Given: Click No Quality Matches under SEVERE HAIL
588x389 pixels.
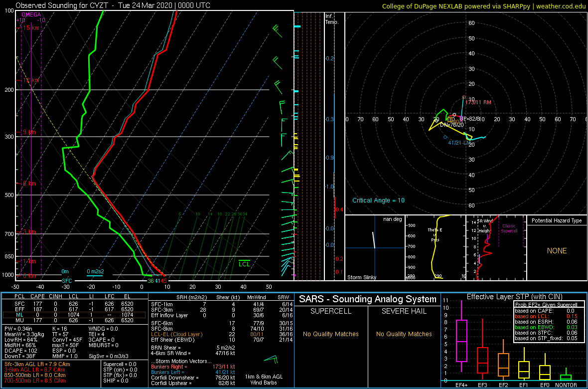Looking at the screenshot, I should coord(404,334).
